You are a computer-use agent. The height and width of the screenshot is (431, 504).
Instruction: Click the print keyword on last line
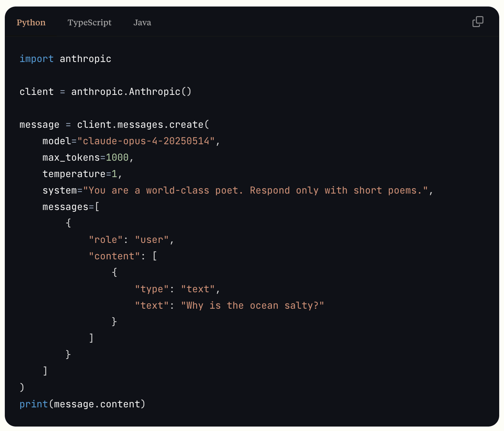(34, 404)
